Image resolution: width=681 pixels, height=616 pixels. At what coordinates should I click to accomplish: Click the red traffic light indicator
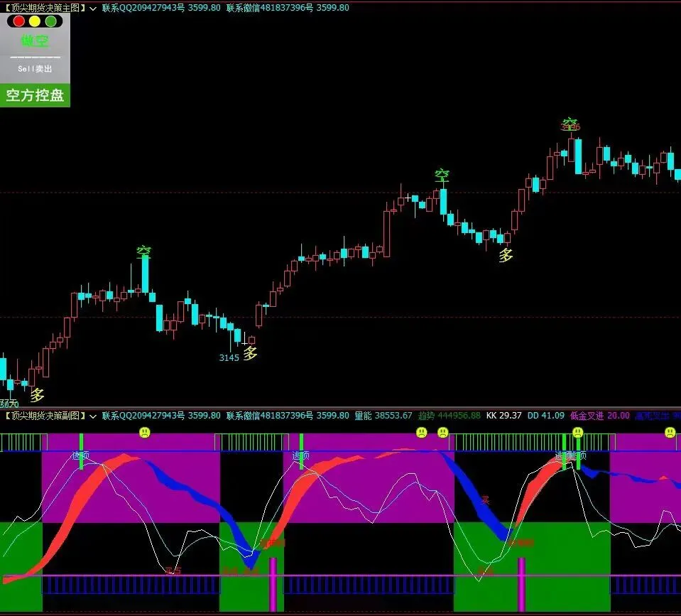click(18, 21)
